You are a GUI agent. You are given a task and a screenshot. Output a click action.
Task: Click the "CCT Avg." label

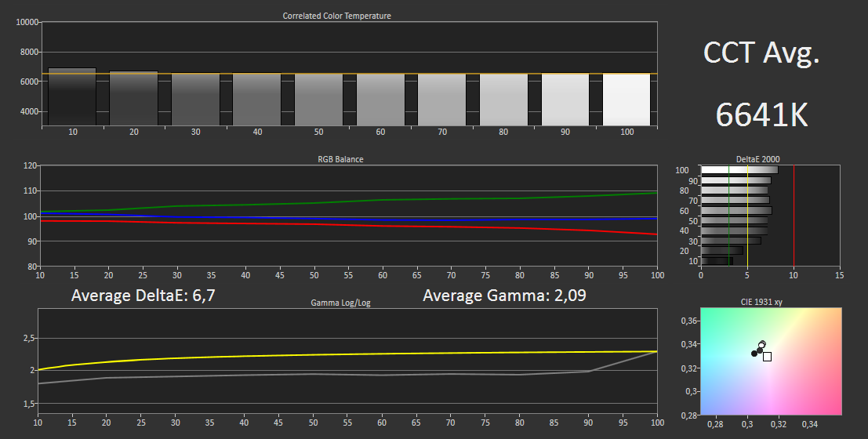(761, 53)
